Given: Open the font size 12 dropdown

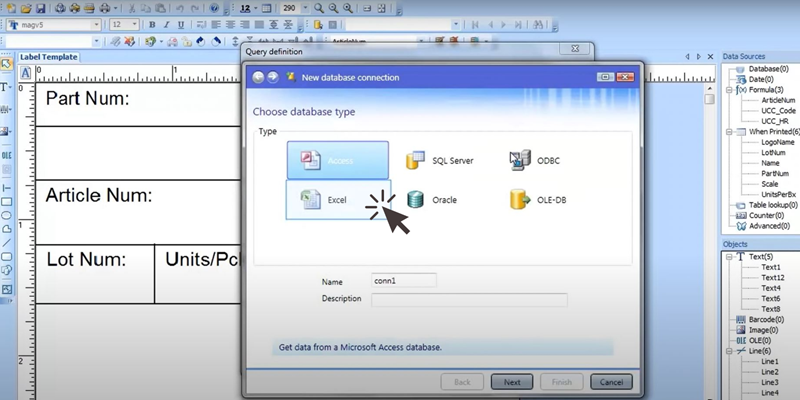Looking at the screenshot, I should point(135,24).
